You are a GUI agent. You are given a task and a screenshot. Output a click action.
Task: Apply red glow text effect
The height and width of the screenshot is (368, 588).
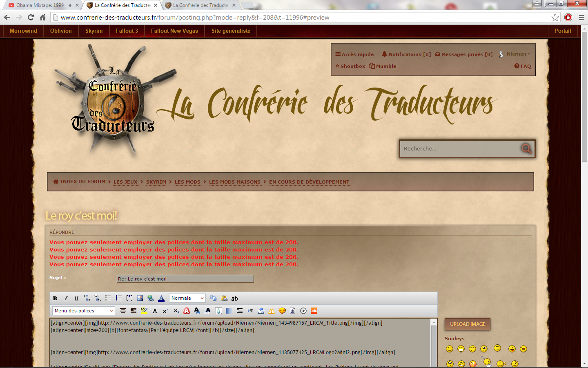pyautogui.click(x=187, y=311)
